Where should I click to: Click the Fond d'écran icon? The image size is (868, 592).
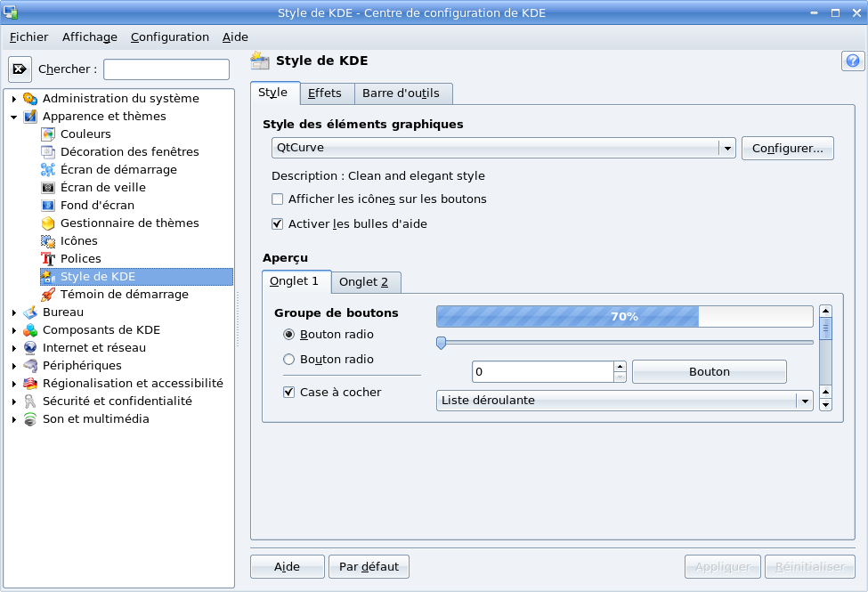point(48,206)
